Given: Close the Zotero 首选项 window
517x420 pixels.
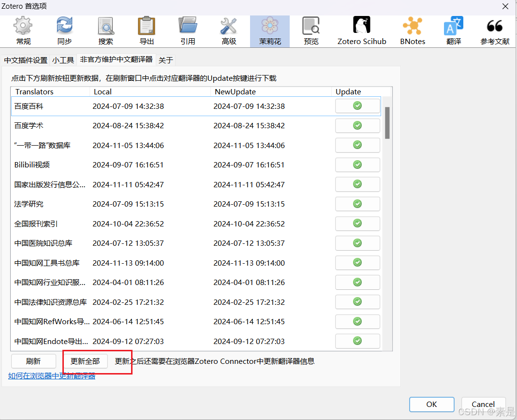Looking at the screenshot, I should click(505, 6).
